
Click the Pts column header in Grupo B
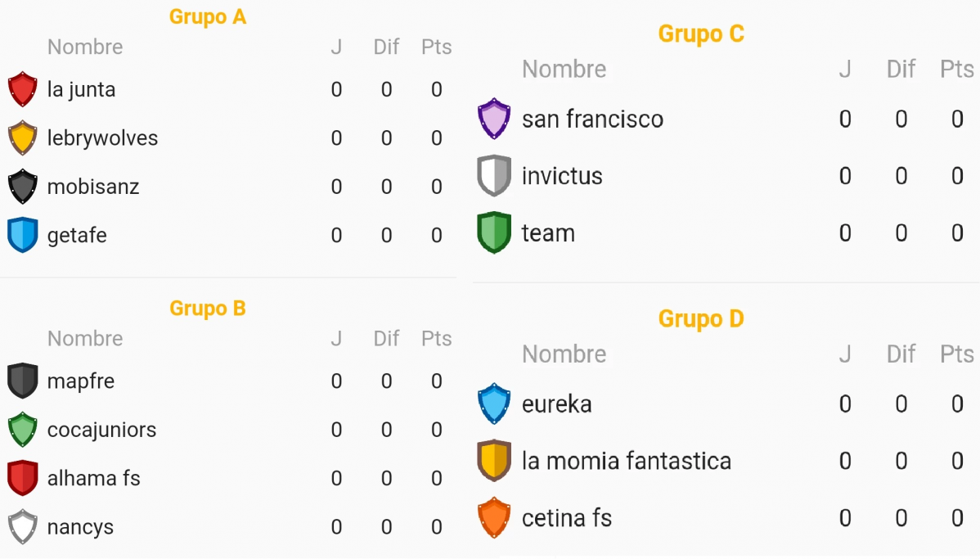(x=436, y=338)
